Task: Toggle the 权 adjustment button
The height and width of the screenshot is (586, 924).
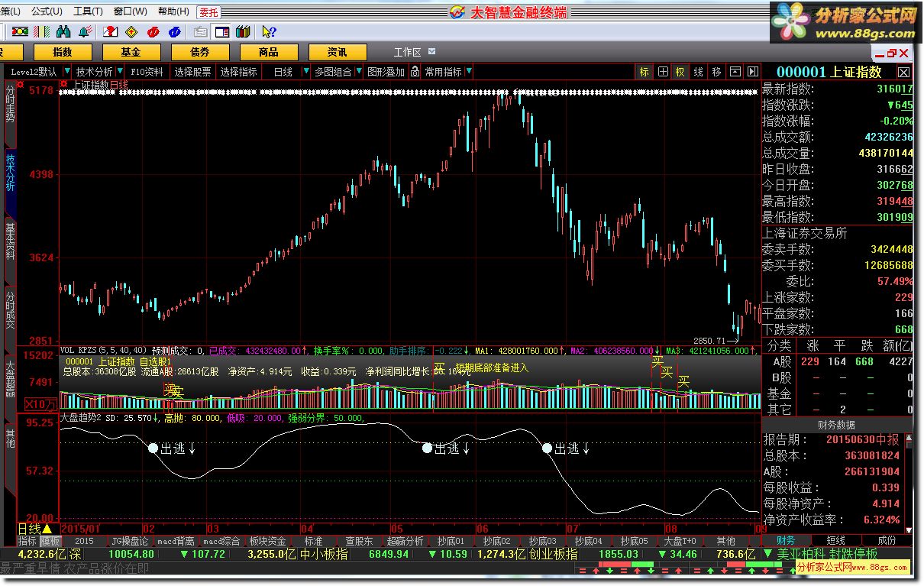Action: tap(680, 72)
